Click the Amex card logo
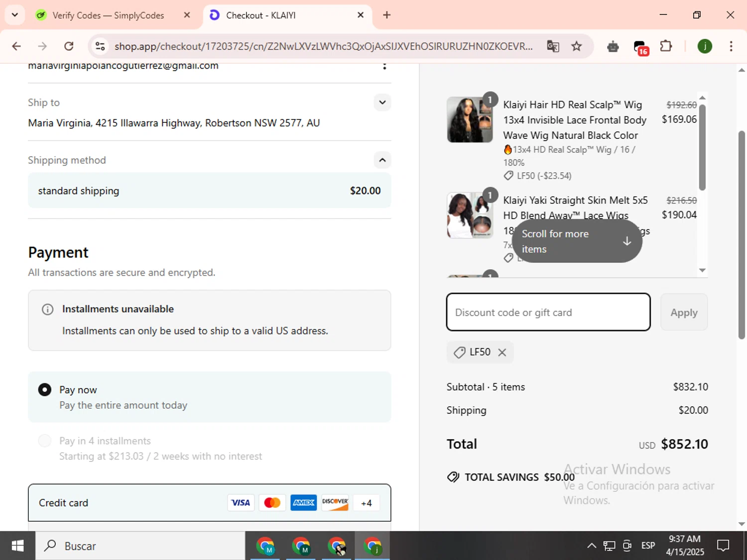Screen dimensions: 747x560 click(x=303, y=503)
